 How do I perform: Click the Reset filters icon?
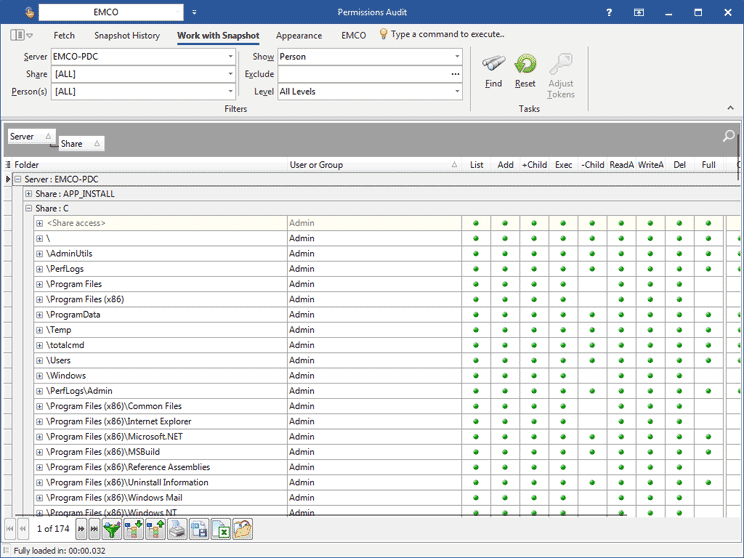(525, 65)
